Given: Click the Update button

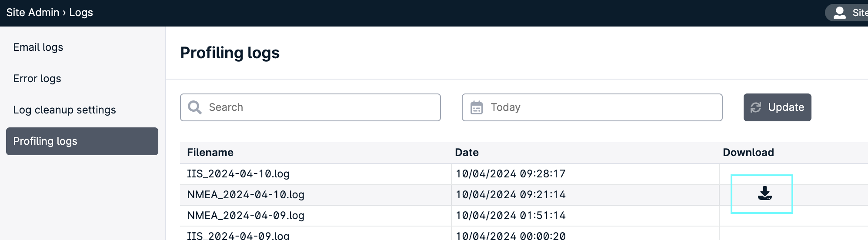Looking at the screenshot, I should click(x=777, y=107).
